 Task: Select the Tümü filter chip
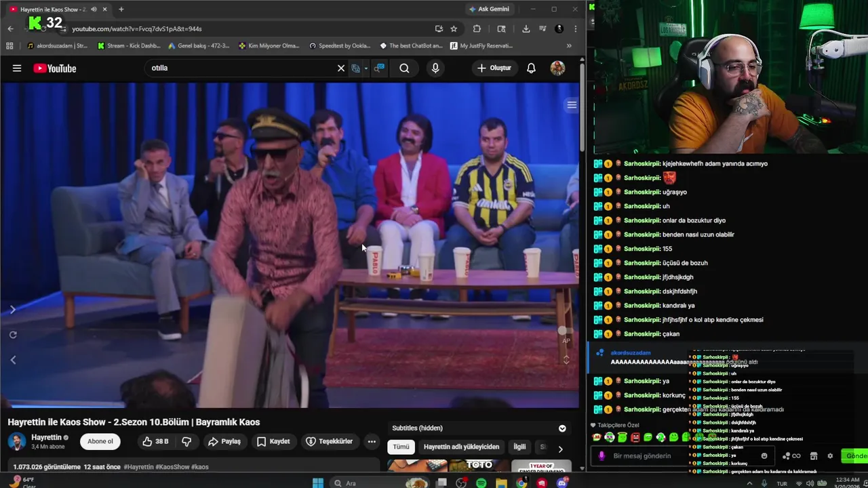coord(401,447)
